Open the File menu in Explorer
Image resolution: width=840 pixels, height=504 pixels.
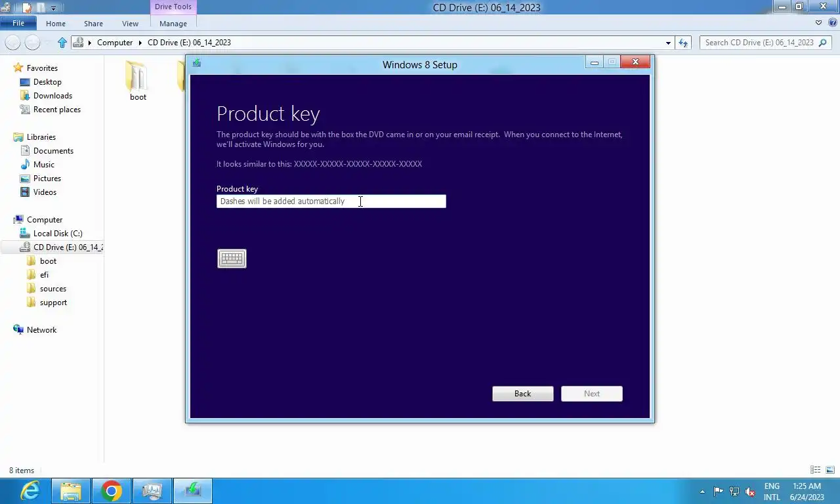[18, 23]
